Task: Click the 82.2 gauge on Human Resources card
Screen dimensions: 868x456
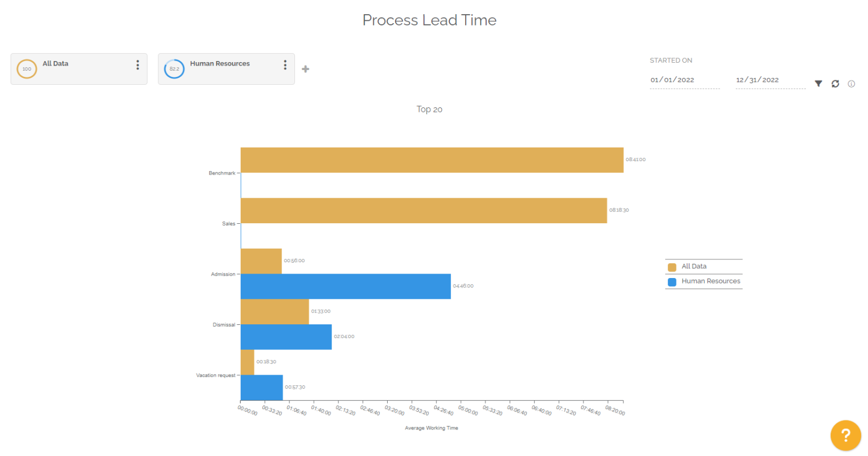Action: [x=174, y=68]
